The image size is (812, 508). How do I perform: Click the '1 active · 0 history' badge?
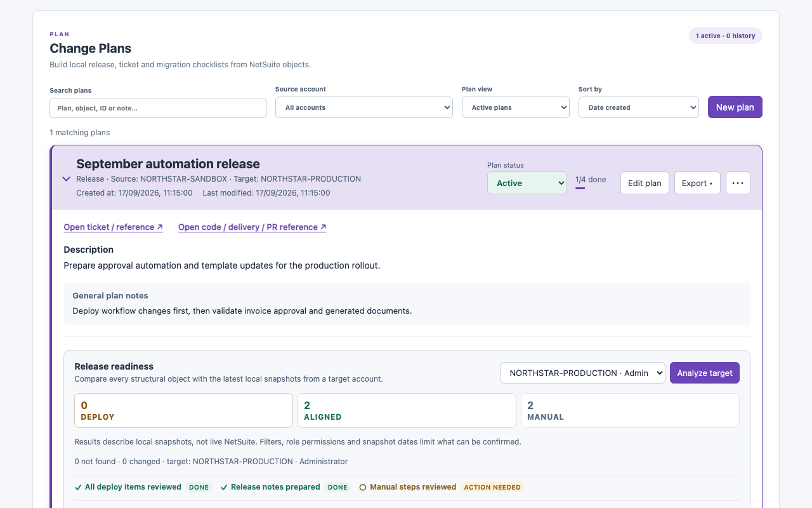(x=726, y=36)
